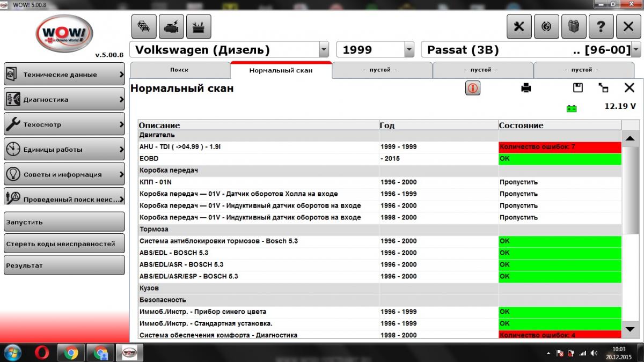Save the scan with the floppy icon
644x362 pixels.
click(x=578, y=88)
